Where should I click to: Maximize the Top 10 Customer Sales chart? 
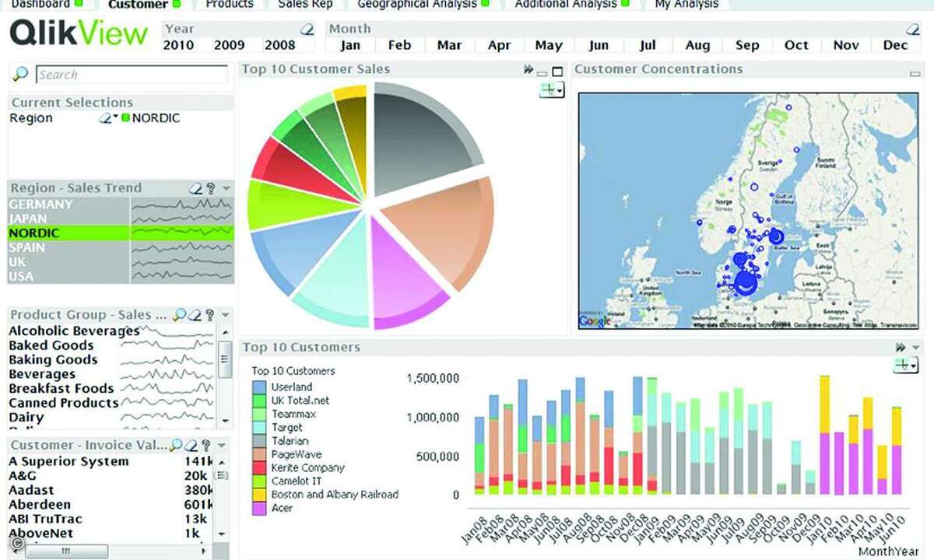pyautogui.click(x=557, y=72)
